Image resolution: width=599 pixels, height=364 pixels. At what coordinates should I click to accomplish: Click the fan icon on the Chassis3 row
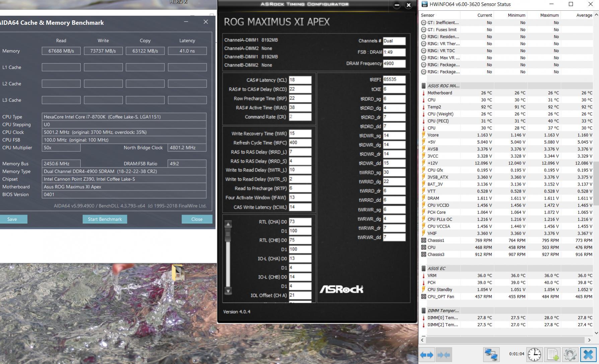[424, 254]
